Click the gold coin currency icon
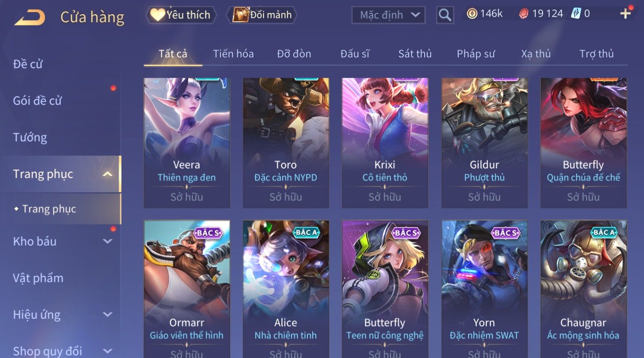The height and width of the screenshot is (358, 644). click(x=472, y=14)
